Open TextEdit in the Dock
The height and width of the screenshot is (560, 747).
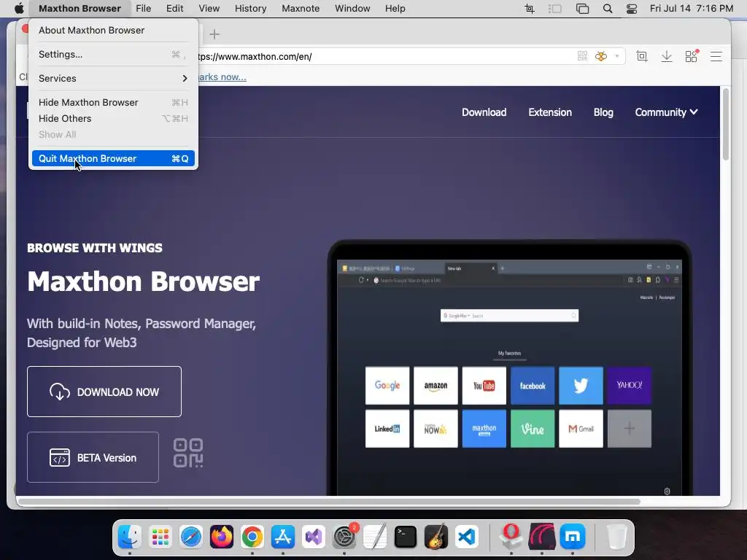375,537
